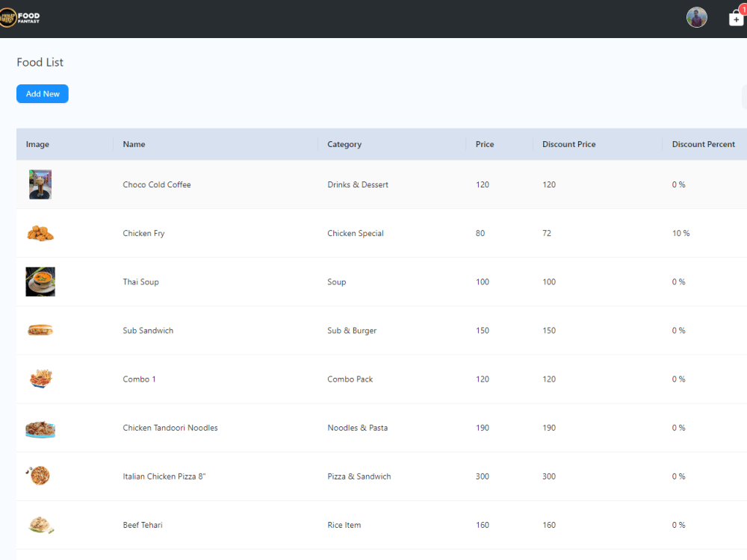Select the Thai Soup name
Image resolution: width=747 pixels, height=560 pixels.
pyautogui.click(x=140, y=282)
